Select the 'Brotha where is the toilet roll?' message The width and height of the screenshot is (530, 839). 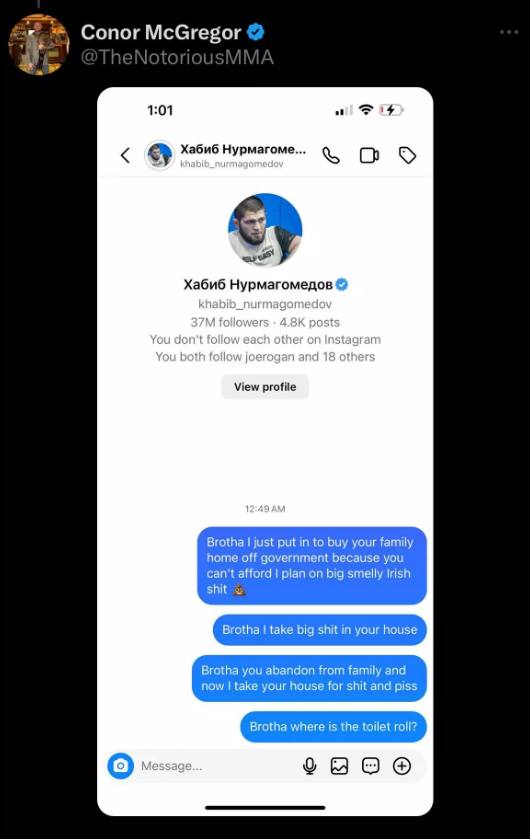click(x=333, y=727)
